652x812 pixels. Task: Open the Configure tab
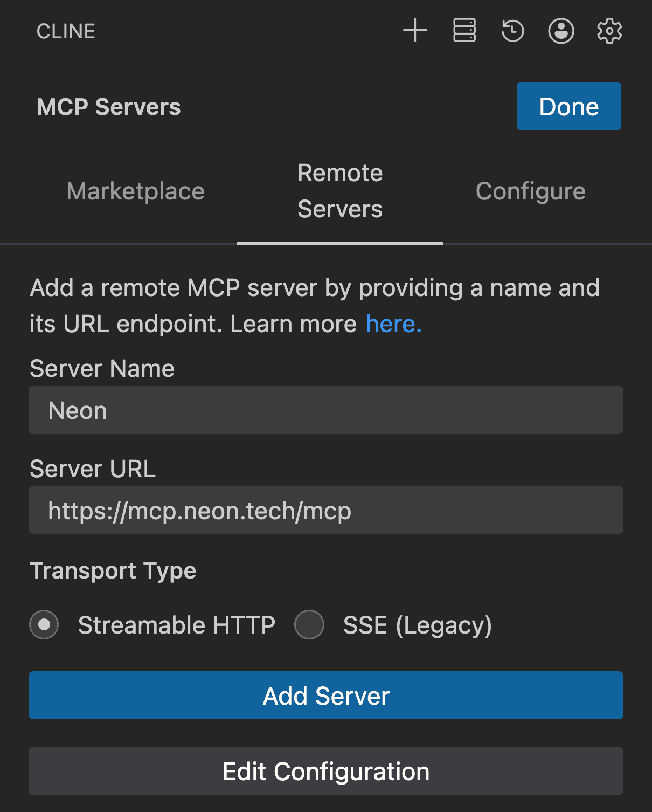(530, 191)
